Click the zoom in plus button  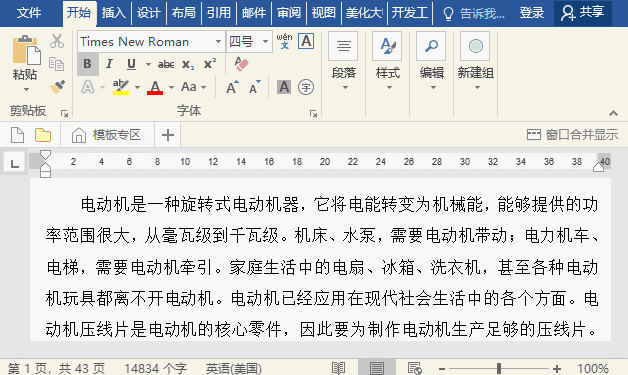tap(557, 368)
